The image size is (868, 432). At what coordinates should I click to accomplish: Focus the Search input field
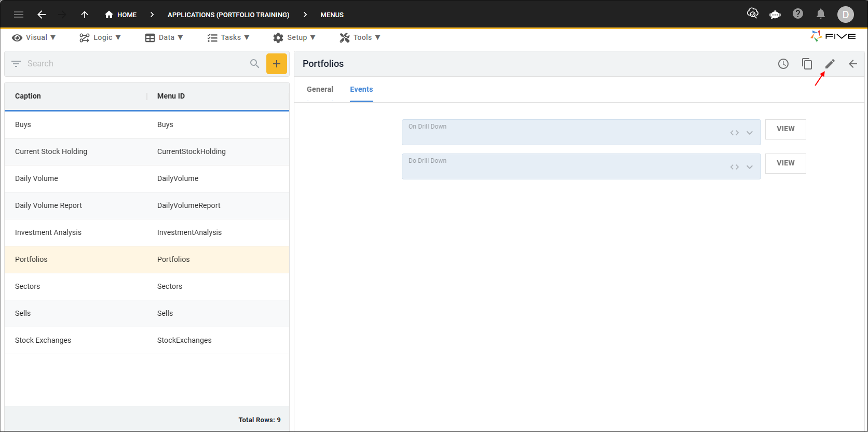(136, 63)
